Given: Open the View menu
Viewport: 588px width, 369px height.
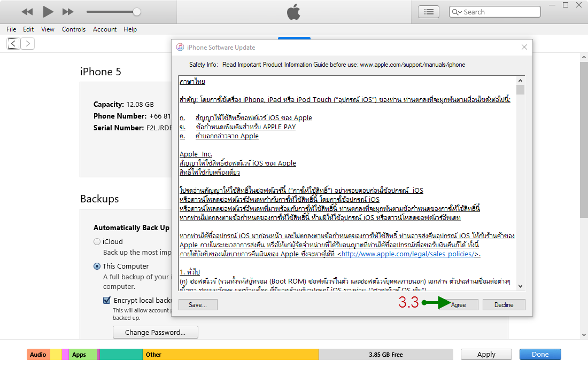Looking at the screenshot, I should pyautogui.click(x=48, y=29).
